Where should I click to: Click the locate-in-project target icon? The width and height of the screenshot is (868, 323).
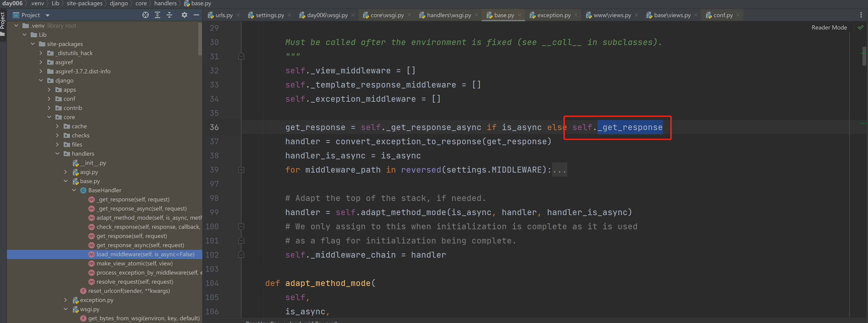[145, 15]
